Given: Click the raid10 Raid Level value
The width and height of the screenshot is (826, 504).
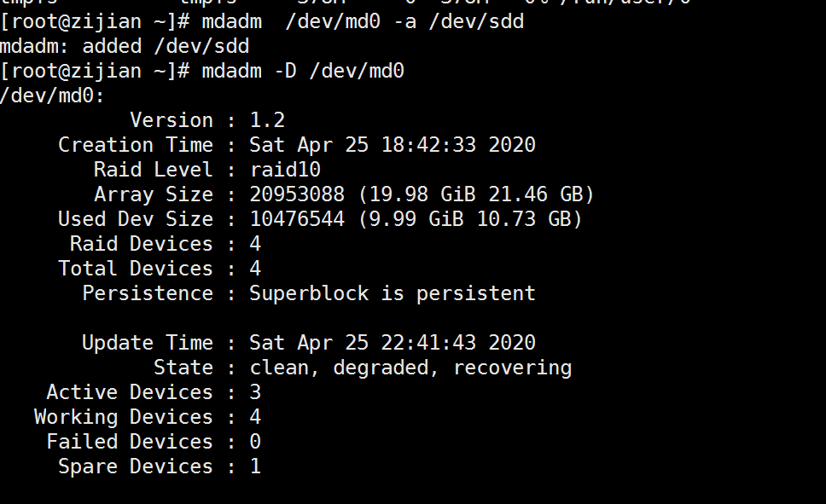Looking at the screenshot, I should tap(285, 170).
